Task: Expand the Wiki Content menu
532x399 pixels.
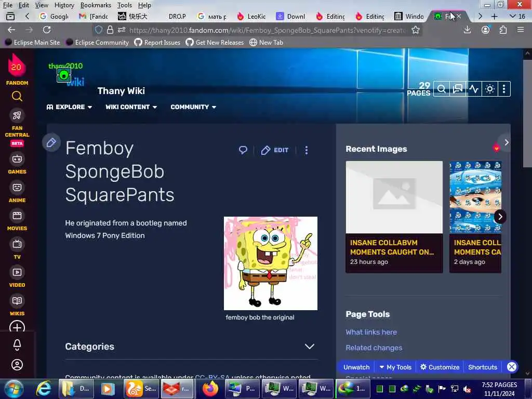Action: click(x=131, y=107)
